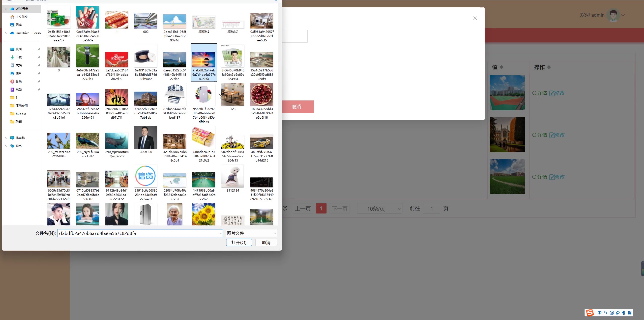Expand the admin user menu arrow

(x=623, y=15)
